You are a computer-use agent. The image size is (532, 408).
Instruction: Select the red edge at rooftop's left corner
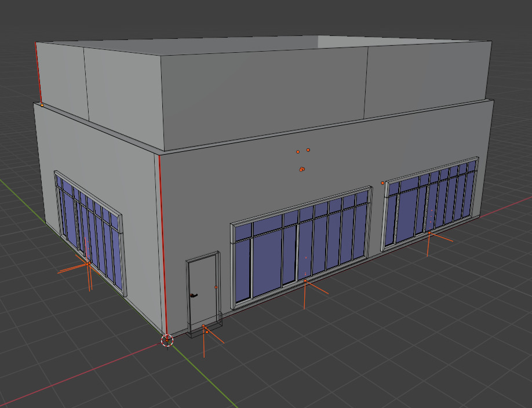coord(38,72)
